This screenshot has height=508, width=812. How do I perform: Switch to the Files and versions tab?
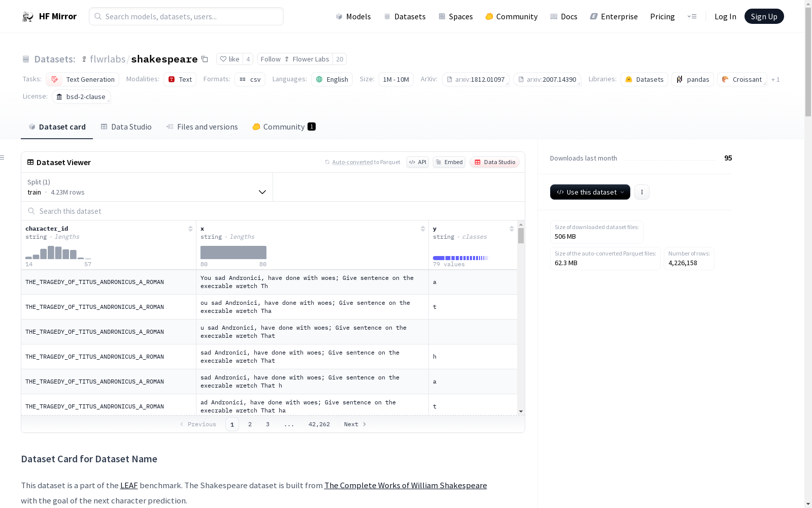202,127
